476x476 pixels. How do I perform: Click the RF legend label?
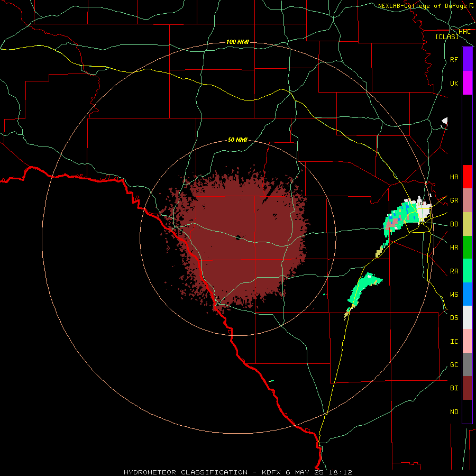click(x=454, y=60)
